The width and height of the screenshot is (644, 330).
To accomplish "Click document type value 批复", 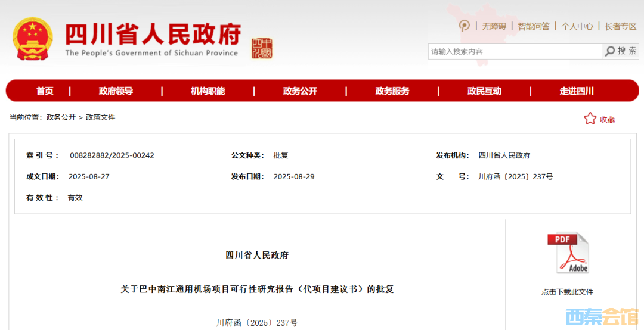I will pos(281,155).
